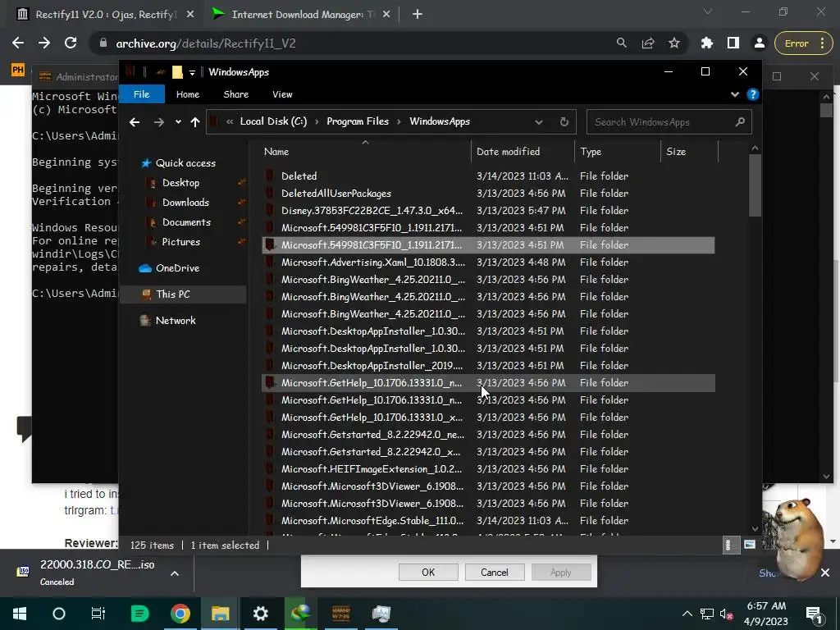The image size is (840, 630).
Task: Open Task View on taskbar
Action: (x=98, y=614)
